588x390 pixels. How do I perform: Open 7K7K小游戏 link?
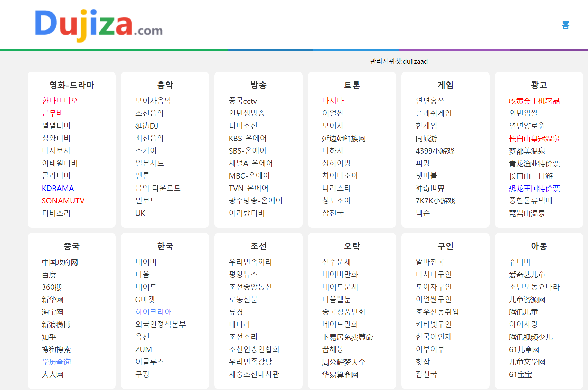(435, 201)
